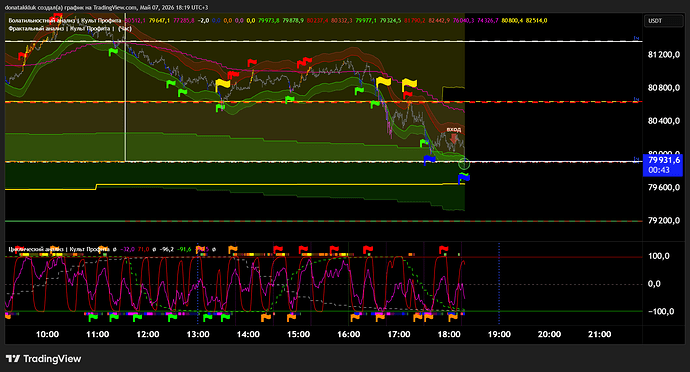Click the oscillator legend value 71,0
This screenshot has width=690, height=372.
143,249
